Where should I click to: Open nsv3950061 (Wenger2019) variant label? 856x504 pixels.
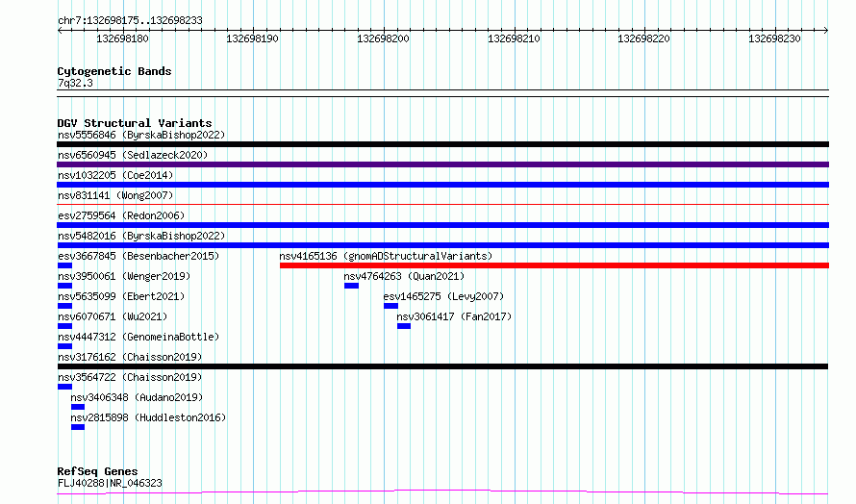[x=124, y=276]
